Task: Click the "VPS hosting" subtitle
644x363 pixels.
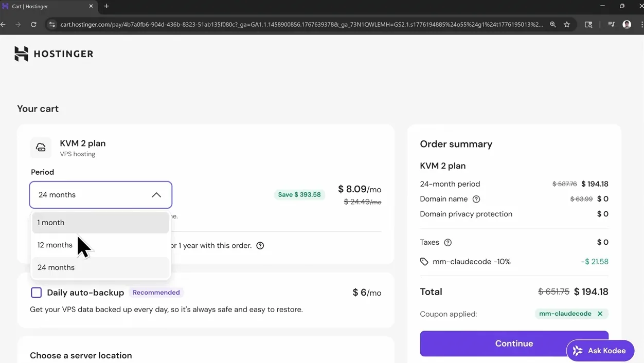Action: tap(78, 154)
